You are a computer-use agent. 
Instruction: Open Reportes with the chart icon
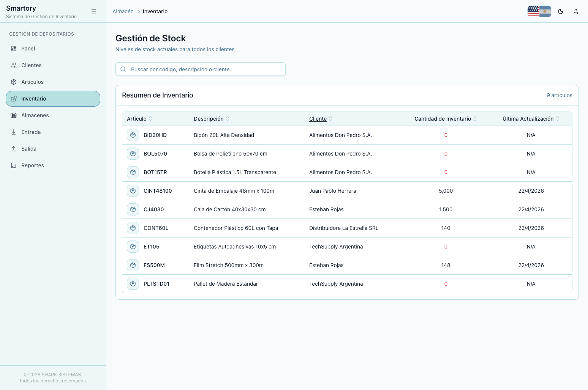point(14,165)
